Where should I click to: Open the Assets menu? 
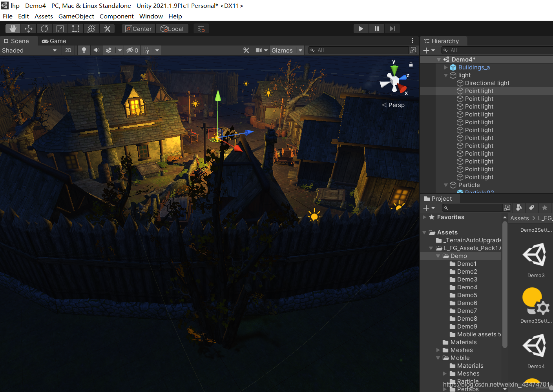[x=44, y=16]
